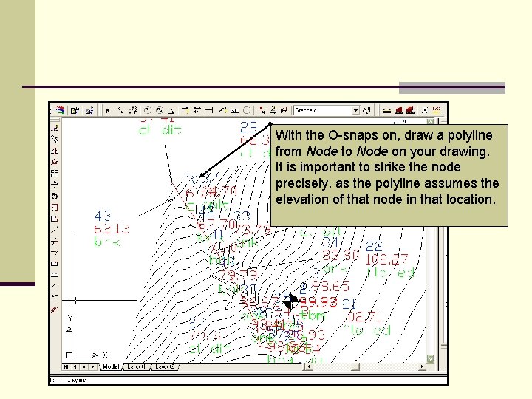The width and height of the screenshot is (532, 399).
Task: Select the Erase tool in Modify toolbar
Action: (x=55, y=128)
